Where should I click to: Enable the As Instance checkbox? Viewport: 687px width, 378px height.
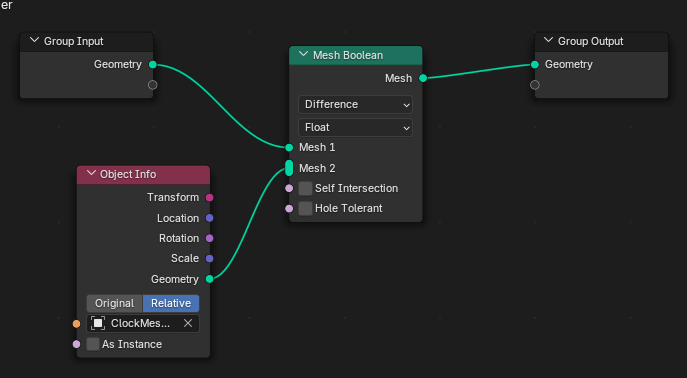click(x=93, y=344)
